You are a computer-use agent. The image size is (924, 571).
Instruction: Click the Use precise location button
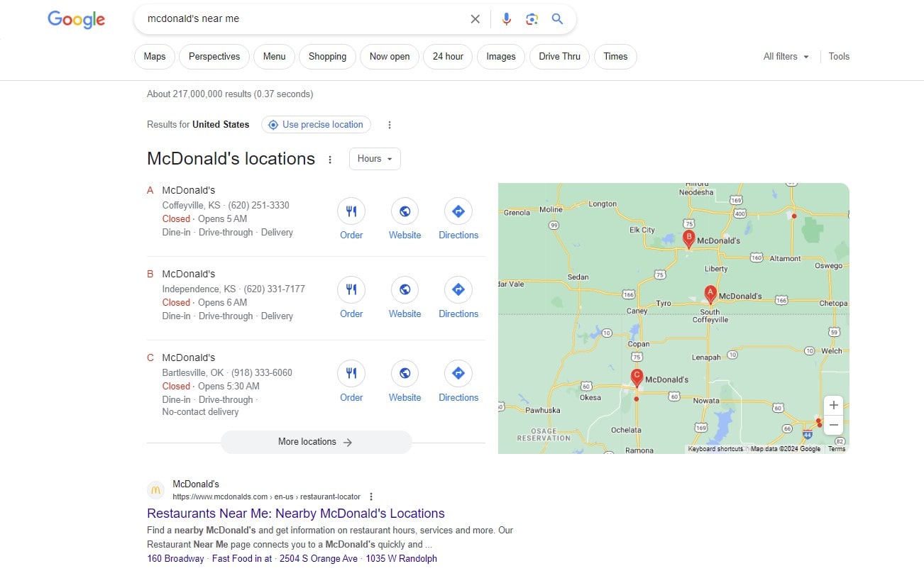click(316, 125)
